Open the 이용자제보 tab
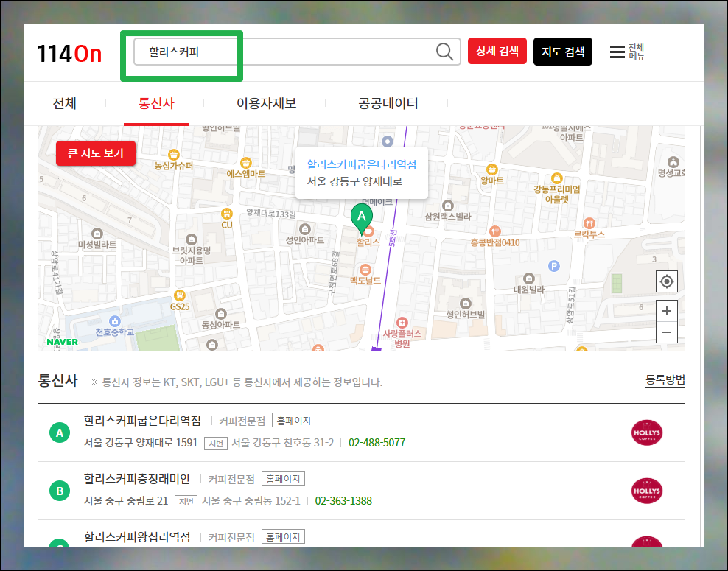Screen dimensions: 728x571 pyautogui.click(x=267, y=103)
